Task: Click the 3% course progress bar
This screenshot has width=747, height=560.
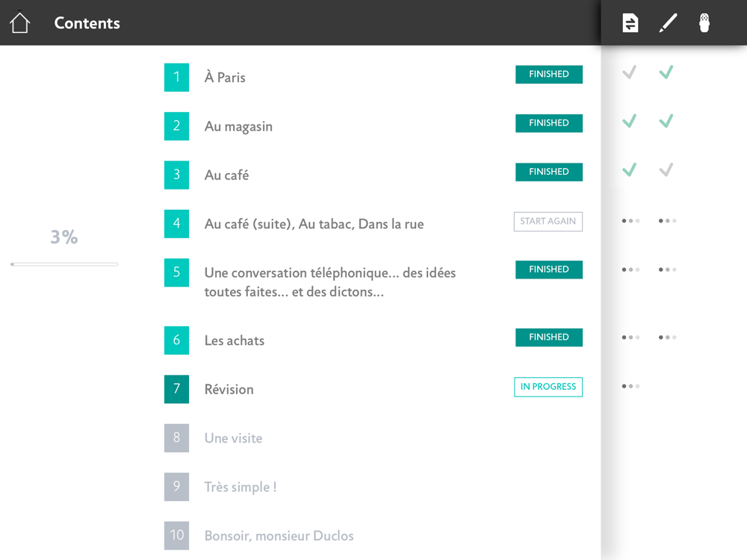Action: tap(64, 264)
